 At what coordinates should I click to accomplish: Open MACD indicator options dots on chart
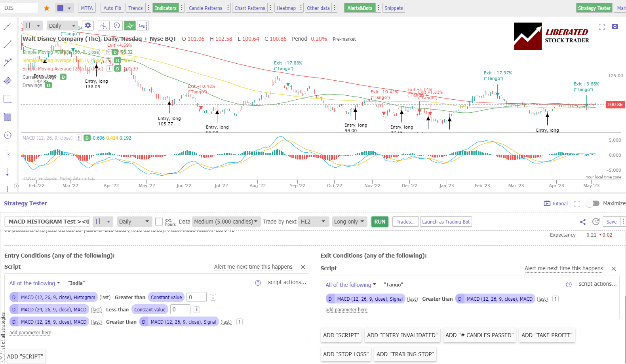79,138
